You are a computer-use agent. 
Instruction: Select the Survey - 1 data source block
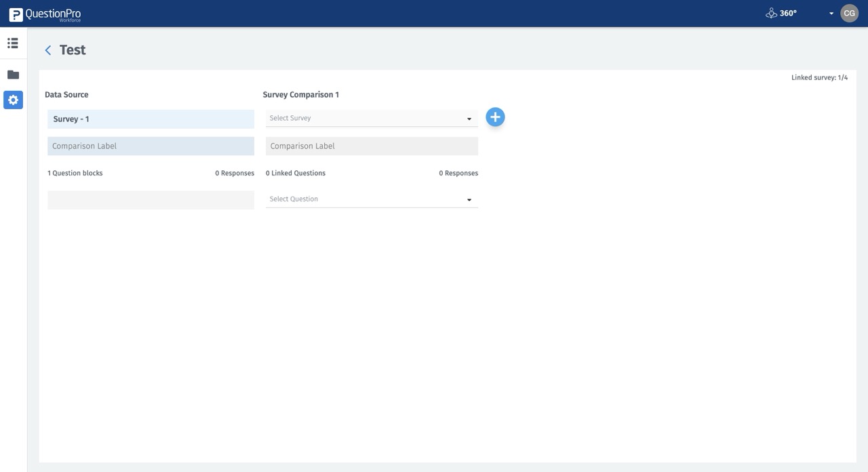coord(151,119)
